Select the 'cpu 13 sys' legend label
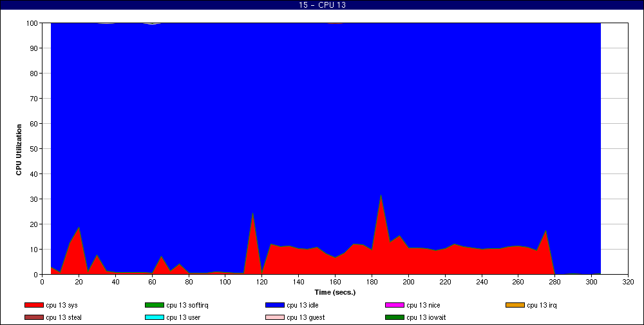 pos(62,306)
